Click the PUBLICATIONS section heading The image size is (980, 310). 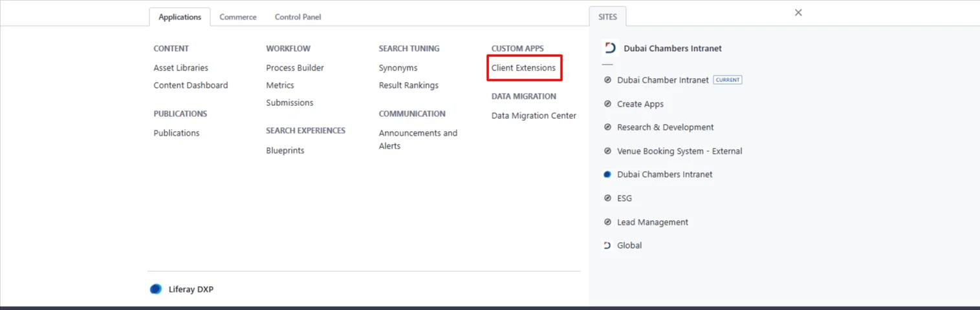coord(180,114)
